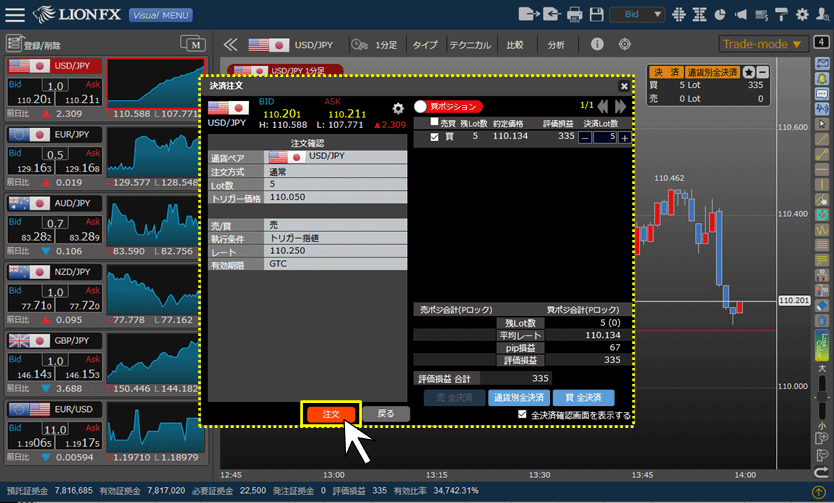Image resolution: width=834 pixels, height=503 pixels.
Task: Click the 戻る back button
Action: (x=386, y=413)
